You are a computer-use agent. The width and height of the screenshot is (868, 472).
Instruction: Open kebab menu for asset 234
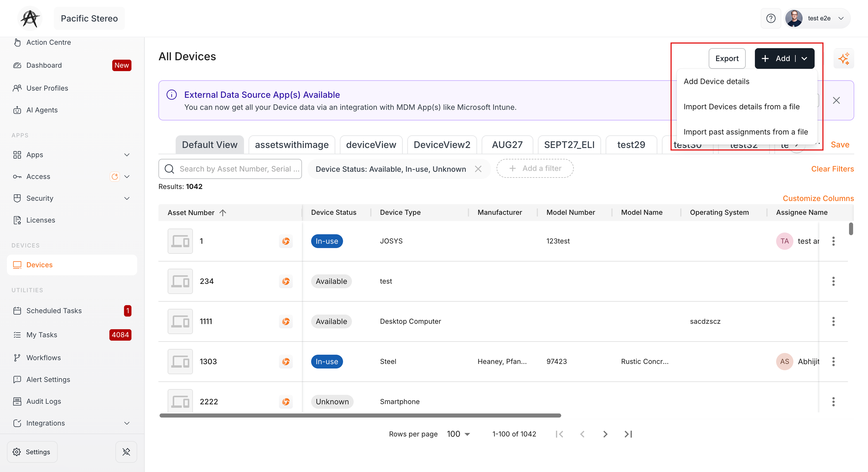833,281
